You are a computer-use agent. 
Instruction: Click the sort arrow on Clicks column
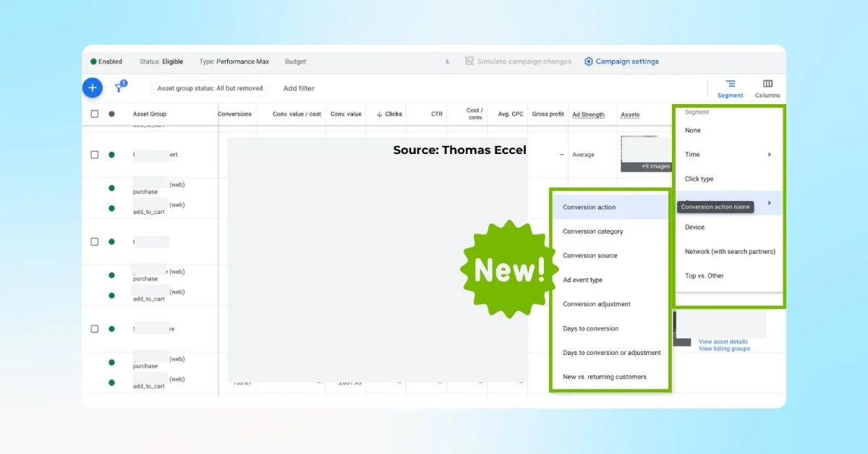(379, 114)
